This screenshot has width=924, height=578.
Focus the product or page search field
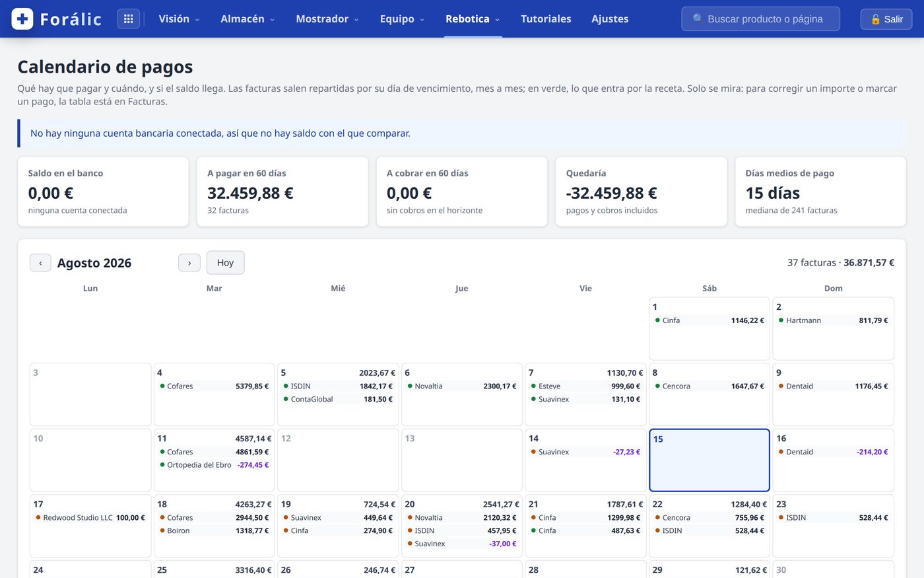click(760, 19)
